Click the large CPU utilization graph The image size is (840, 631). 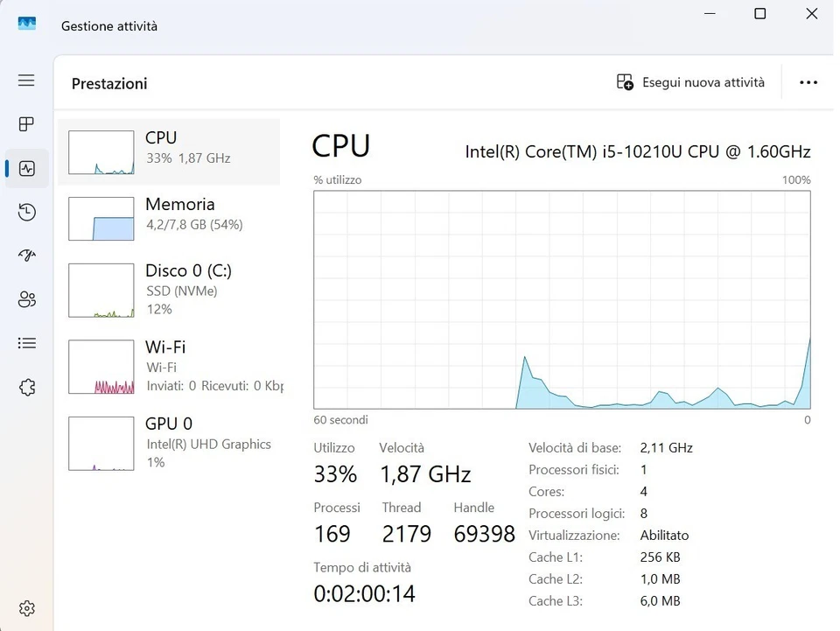(562, 300)
